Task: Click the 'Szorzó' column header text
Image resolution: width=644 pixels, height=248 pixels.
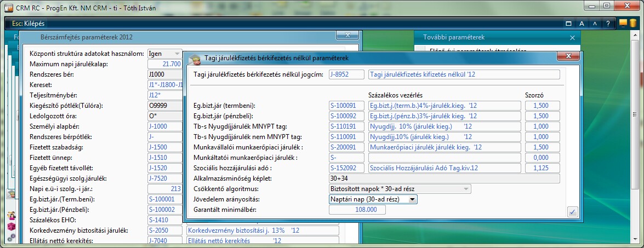Action: point(535,95)
